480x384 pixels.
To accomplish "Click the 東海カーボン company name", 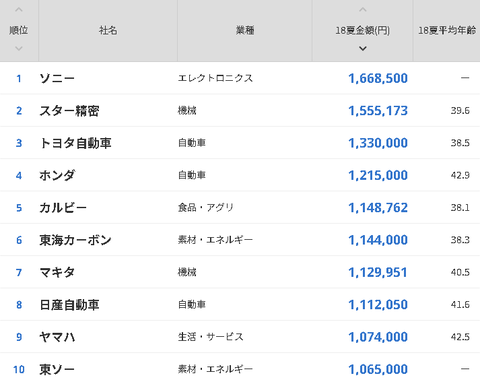I will click(x=75, y=240).
